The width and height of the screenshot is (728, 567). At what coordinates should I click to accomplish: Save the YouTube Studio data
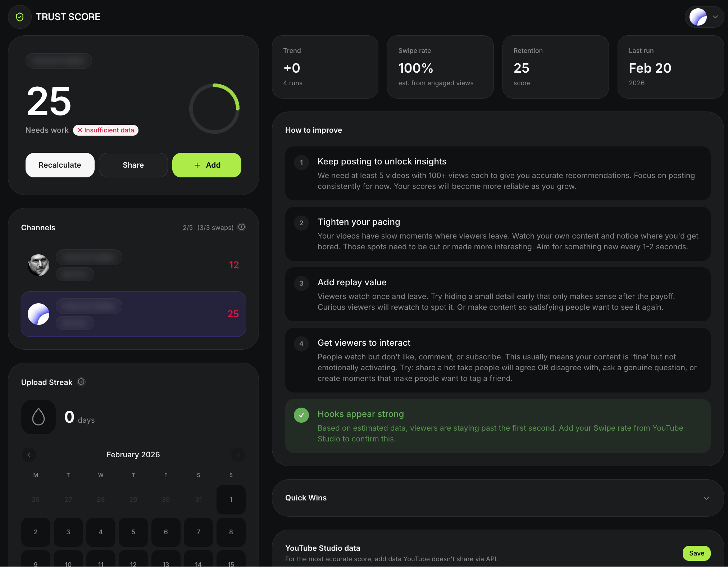[x=696, y=553]
